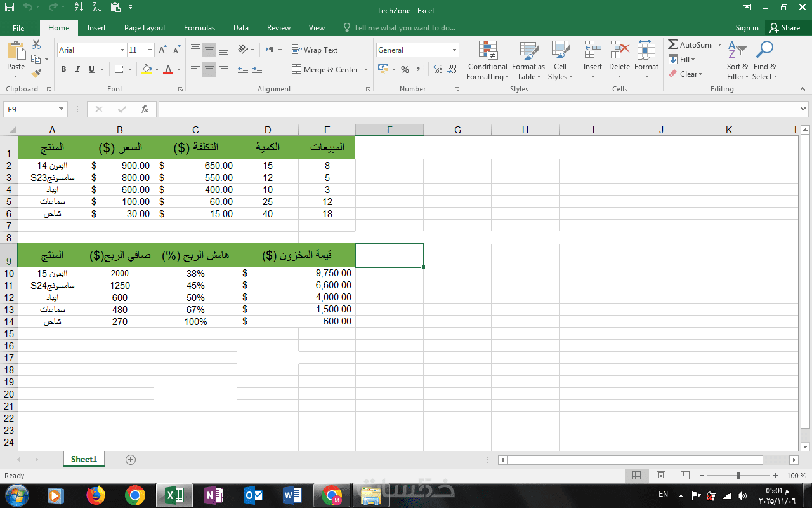Click the Paste button

pos(16,59)
